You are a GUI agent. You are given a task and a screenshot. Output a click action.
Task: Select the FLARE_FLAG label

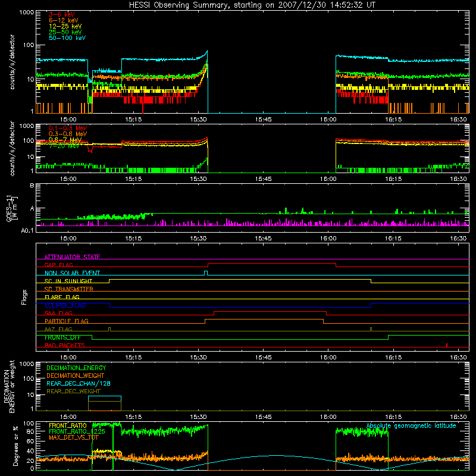tap(62, 297)
